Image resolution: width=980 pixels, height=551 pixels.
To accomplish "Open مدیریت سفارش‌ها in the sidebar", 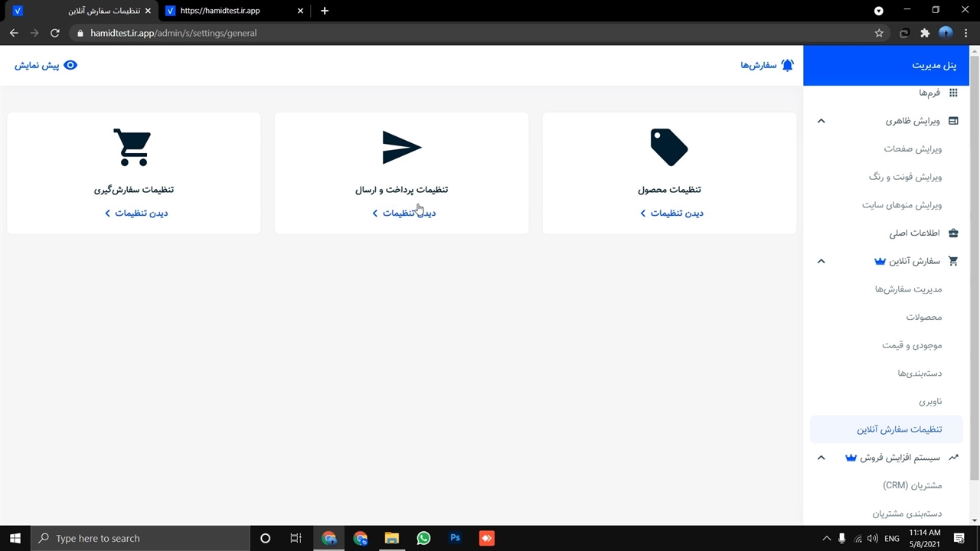I will (908, 289).
